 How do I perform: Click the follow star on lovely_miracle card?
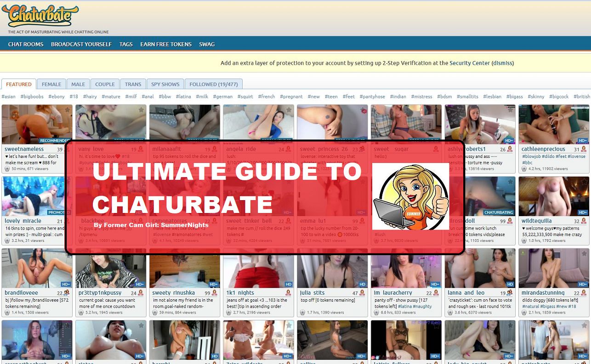[67, 182]
